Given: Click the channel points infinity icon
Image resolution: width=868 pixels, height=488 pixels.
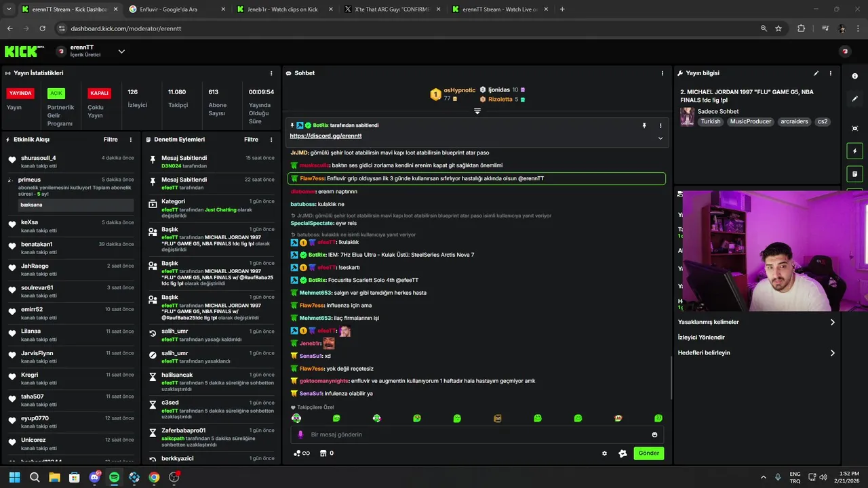Looking at the screenshot, I should (x=302, y=453).
